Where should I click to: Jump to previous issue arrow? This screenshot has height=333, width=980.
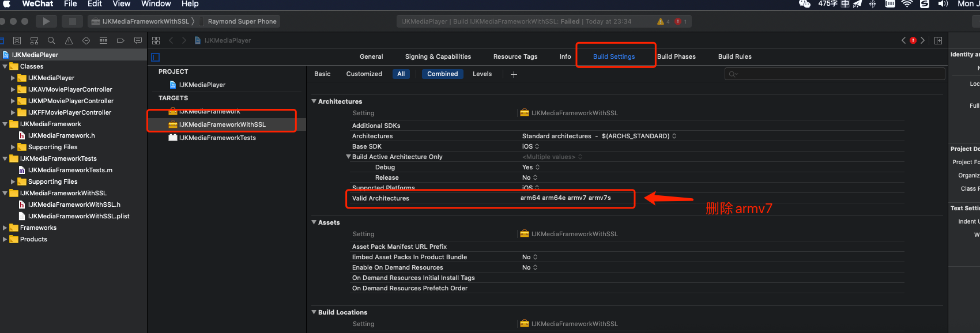903,40
